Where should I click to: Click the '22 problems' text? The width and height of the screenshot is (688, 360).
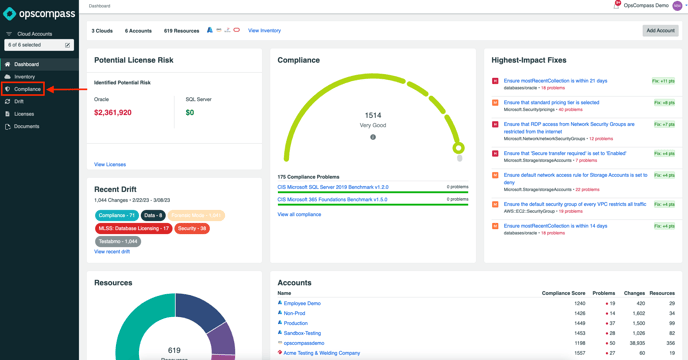587,190
